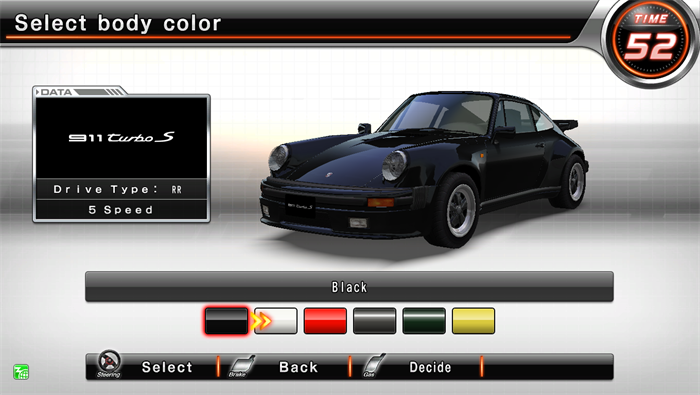This screenshot has height=395, width=700.
Task: Click the Select control label
Action: coord(167,367)
